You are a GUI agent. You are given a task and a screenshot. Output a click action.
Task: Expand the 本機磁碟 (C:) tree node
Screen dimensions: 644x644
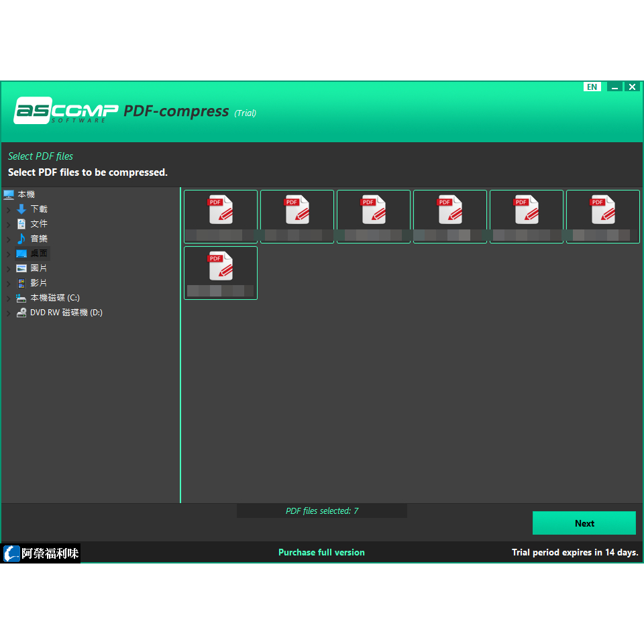pyautogui.click(x=8, y=299)
